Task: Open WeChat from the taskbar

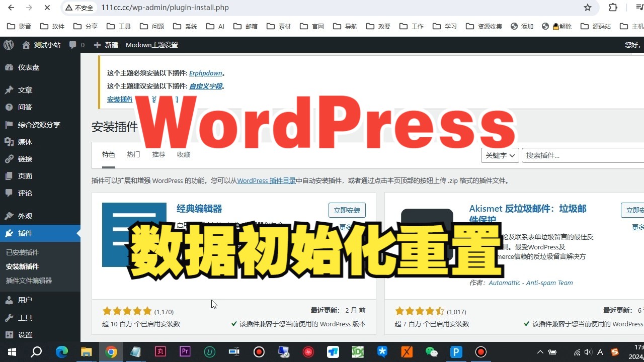Action: click(431, 352)
